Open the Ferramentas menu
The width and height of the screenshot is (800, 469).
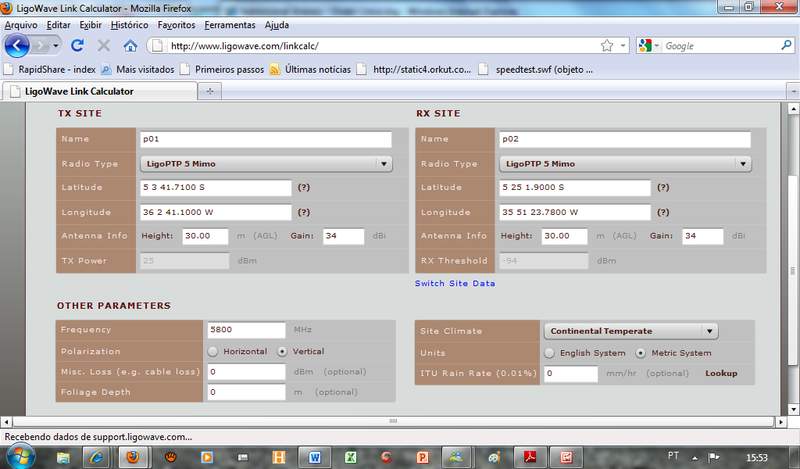click(229, 24)
